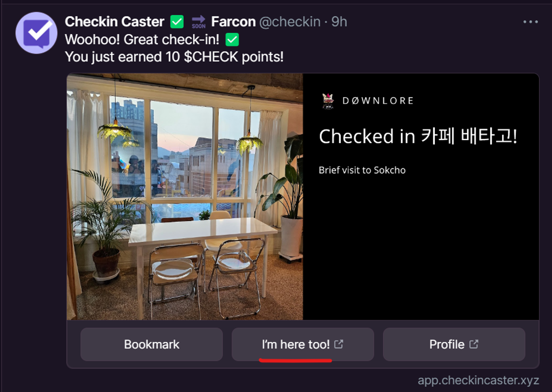
Task: Open the Farcon channel link
Action: pyautogui.click(x=233, y=22)
